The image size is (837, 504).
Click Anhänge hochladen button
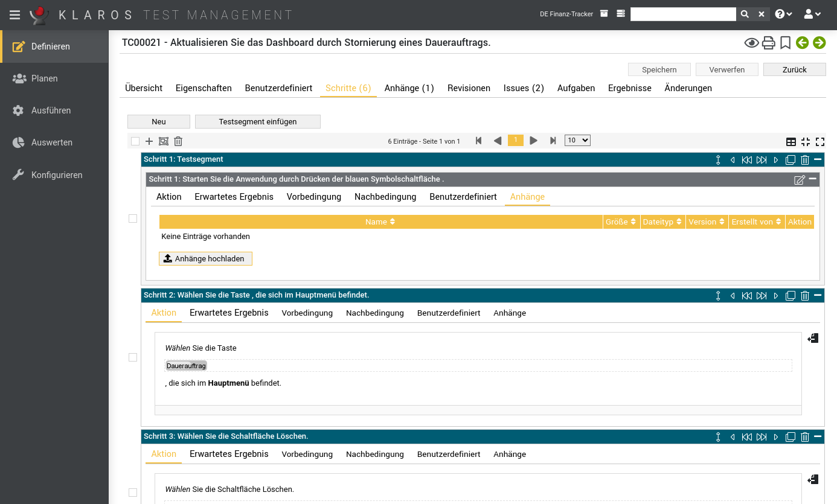(x=205, y=258)
